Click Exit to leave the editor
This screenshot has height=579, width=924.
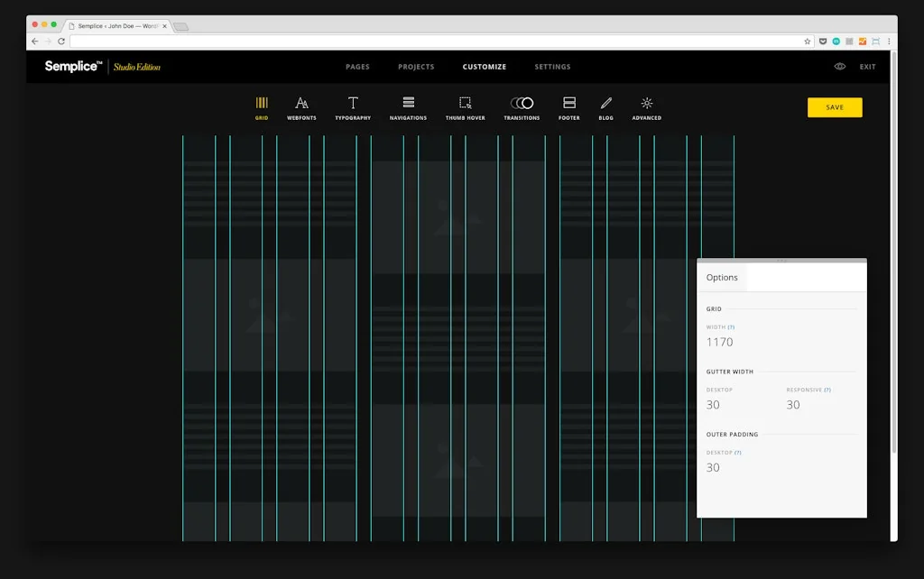pyautogui.click(x=867, y=67)
